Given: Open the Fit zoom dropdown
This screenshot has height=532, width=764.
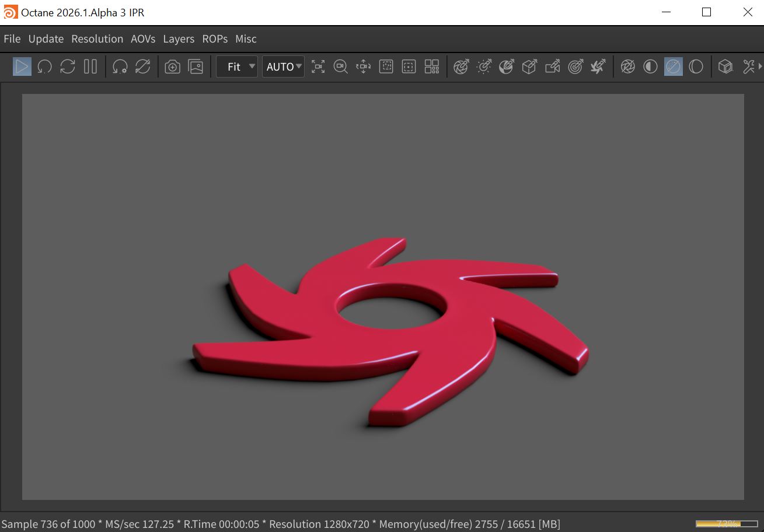Looking at the screenshot, I should pos(237,66).
